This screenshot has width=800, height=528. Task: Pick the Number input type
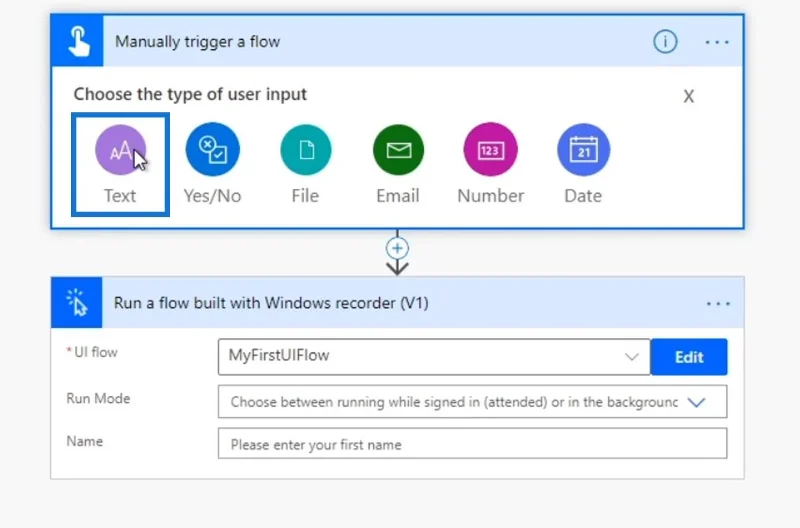pyautogui.click(x=490, y=164)
